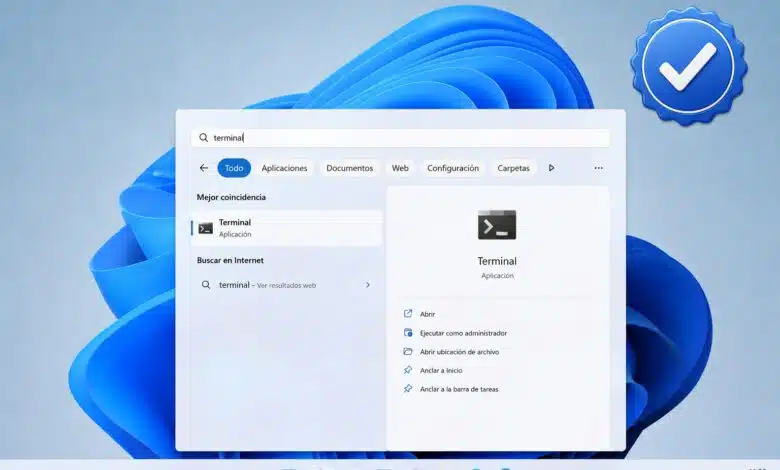Switch to the Documentos filter tab
This screenshot has width=780, height=470.
point(349,168)
